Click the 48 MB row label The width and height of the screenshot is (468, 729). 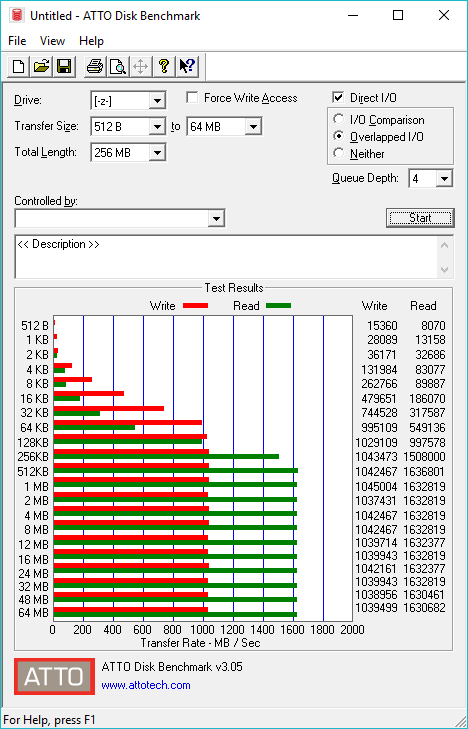33,600
